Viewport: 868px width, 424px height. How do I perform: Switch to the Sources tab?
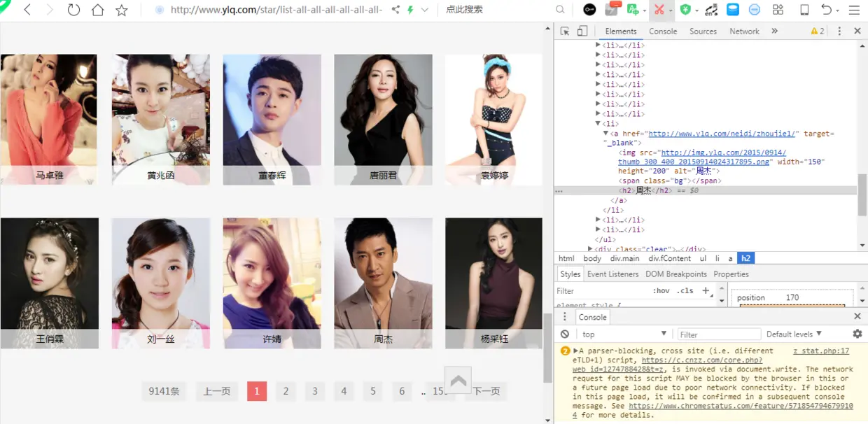point(703,31)
